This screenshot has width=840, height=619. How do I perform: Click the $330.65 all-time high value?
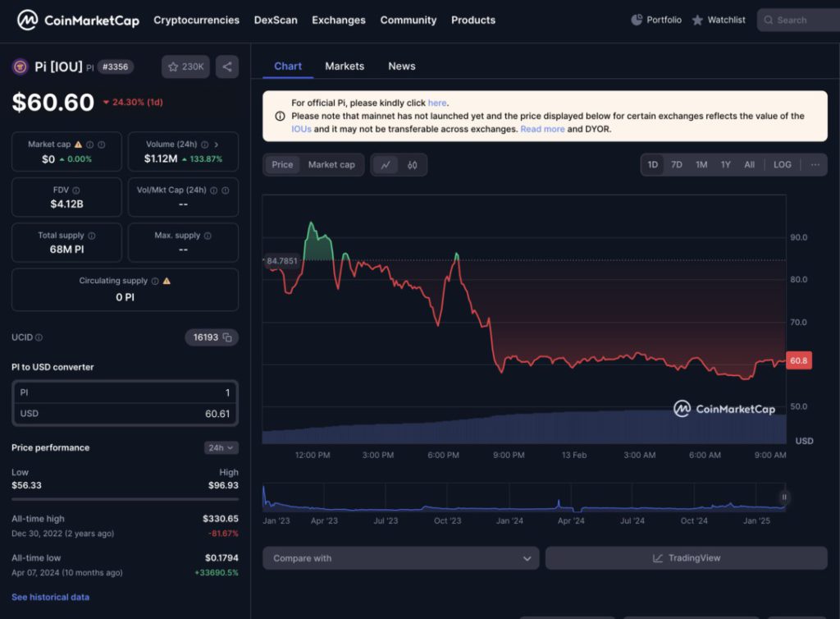pos(220,519)
